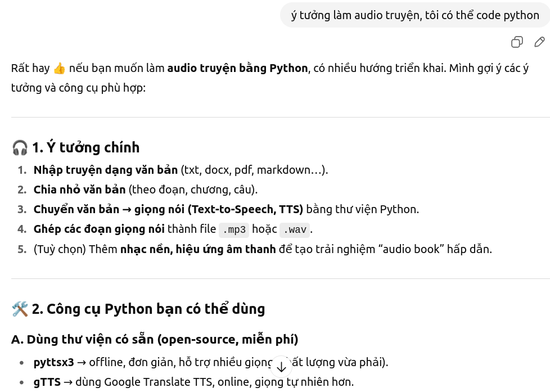This screenshot has width=550, height=392.
Task: Copy the user message with the copy icon
Action: pyautogui.click(x=517, y=42)
